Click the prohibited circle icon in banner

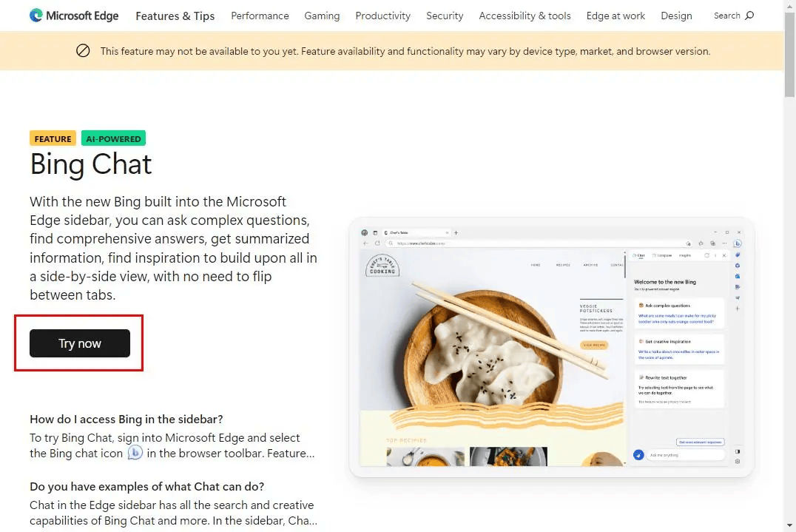click(83, 51)
